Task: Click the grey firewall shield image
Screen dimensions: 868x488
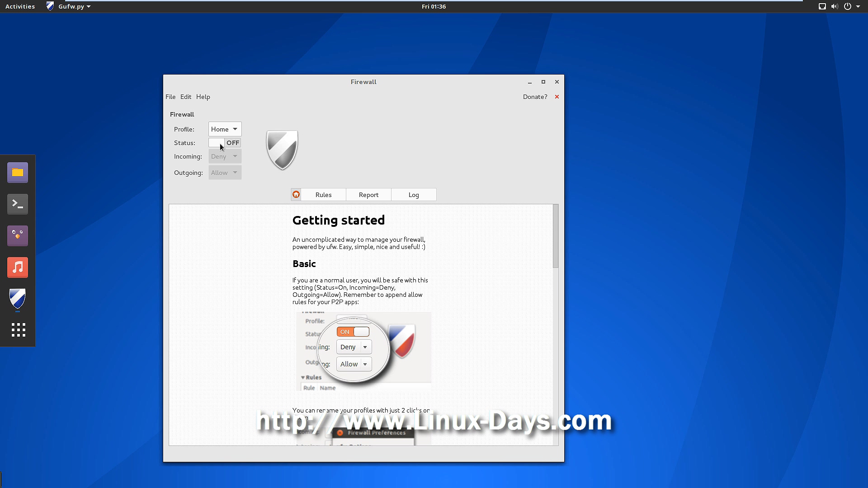Action: pos(282,150)
